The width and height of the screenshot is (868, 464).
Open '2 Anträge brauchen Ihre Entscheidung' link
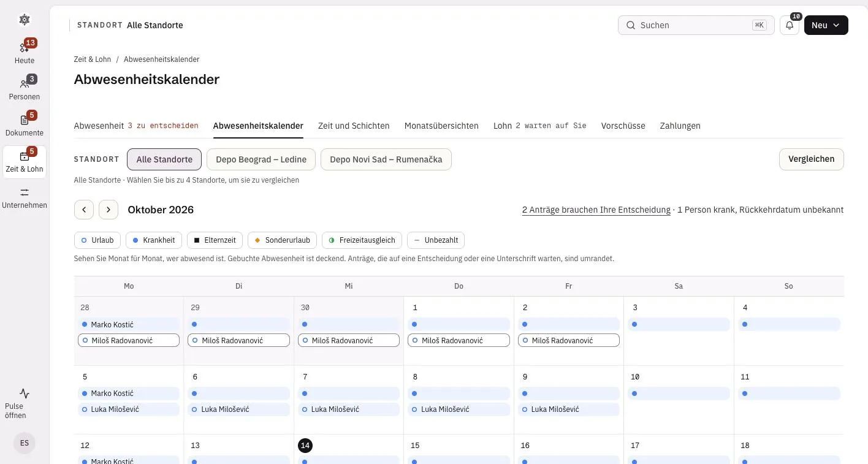pos(596,210)
